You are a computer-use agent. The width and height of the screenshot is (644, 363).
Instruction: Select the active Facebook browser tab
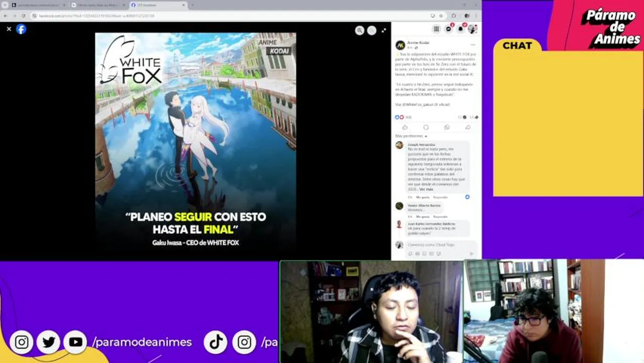pos(158,5)
